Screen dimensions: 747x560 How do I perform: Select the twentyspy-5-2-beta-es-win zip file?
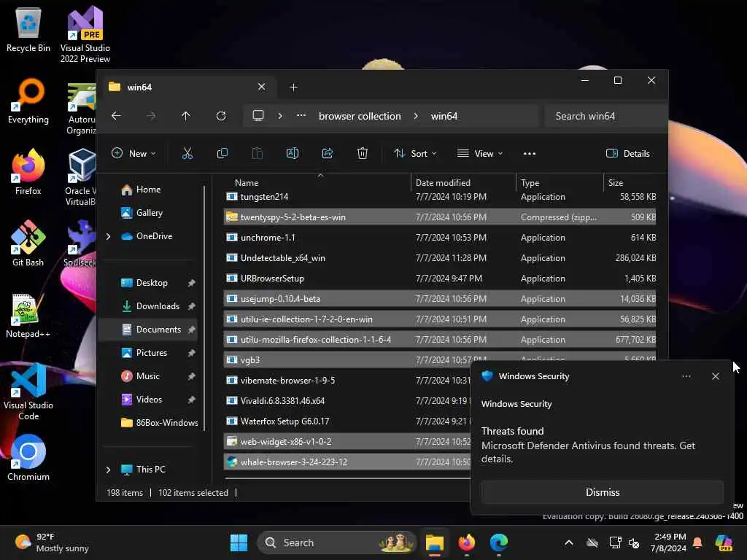tap(440, 217)
